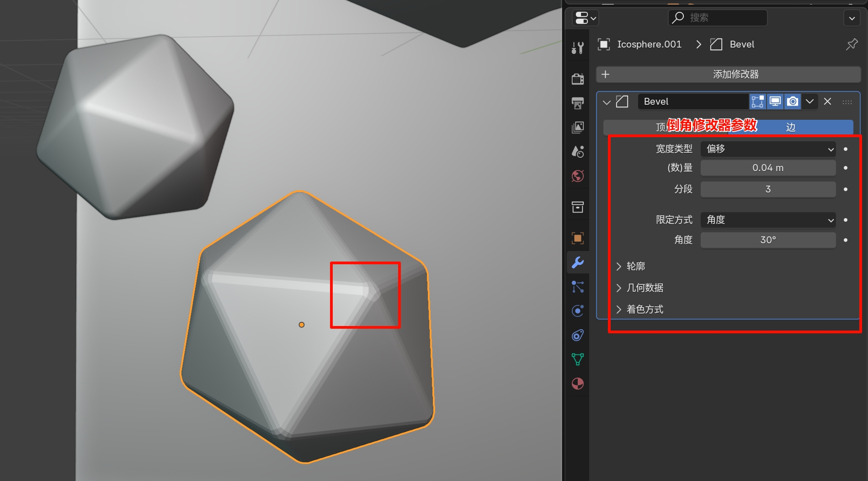The width and height of the screenshot is (868, 481).
Task: Expand the 几何数据 section
Action: [644, 288]
